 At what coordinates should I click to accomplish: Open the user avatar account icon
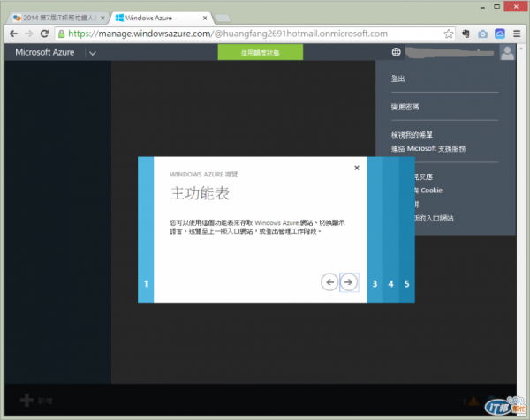coord(507,53)
